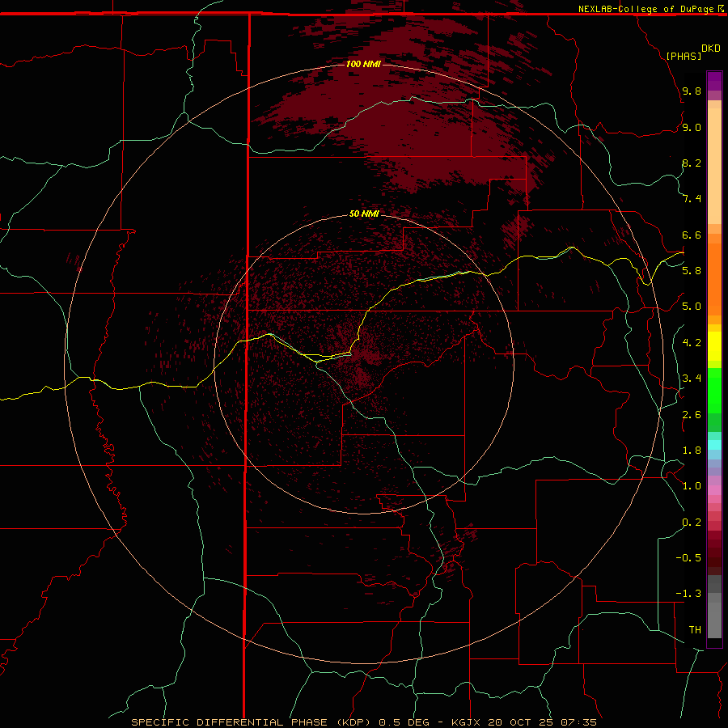Click the -0.5 value on the color scale
The height and width of the screenshot is (728, 728).
coord(688,557)
